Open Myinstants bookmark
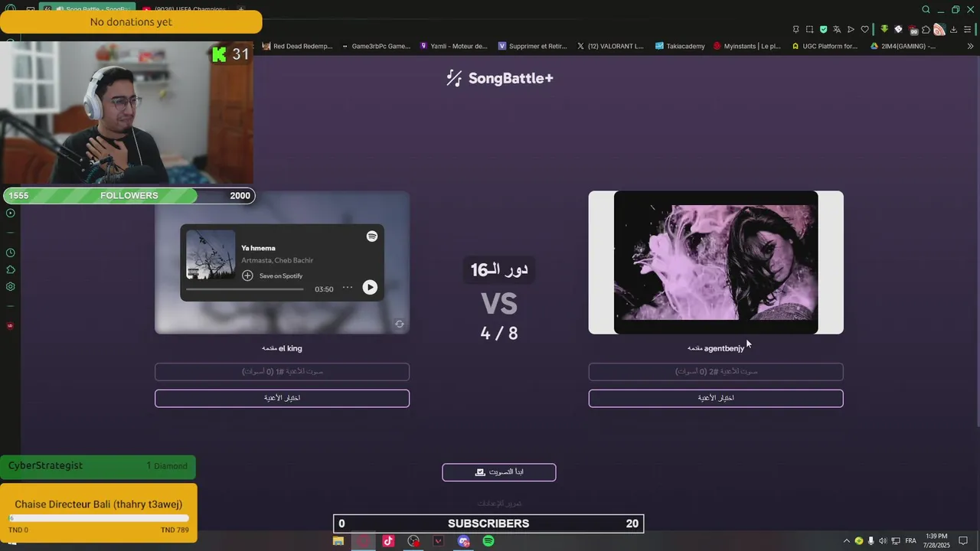980x551 pixels. tap(747, 46)
